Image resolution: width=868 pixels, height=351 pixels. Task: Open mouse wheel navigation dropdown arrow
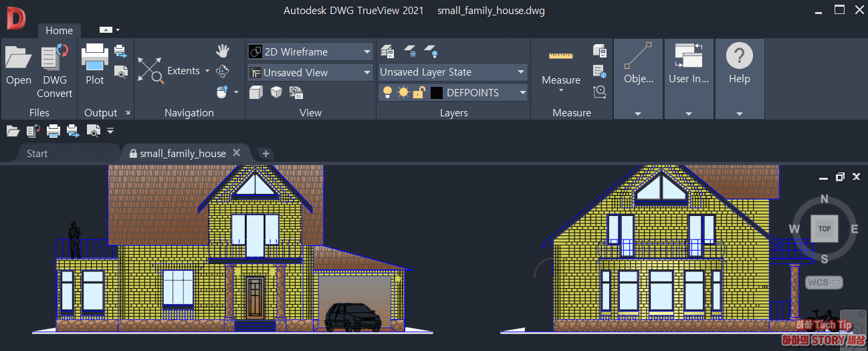click(x=236, y=92)
